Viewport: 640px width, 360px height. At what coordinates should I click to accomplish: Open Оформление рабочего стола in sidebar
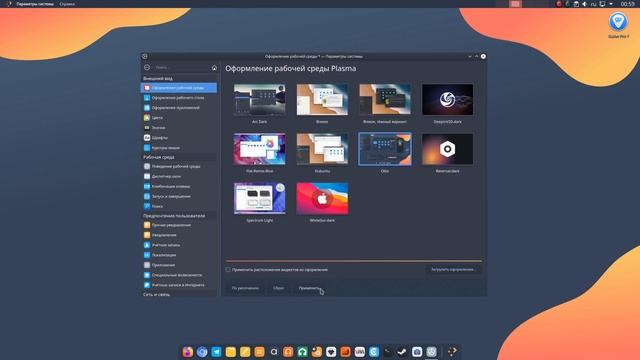[178, 98]
